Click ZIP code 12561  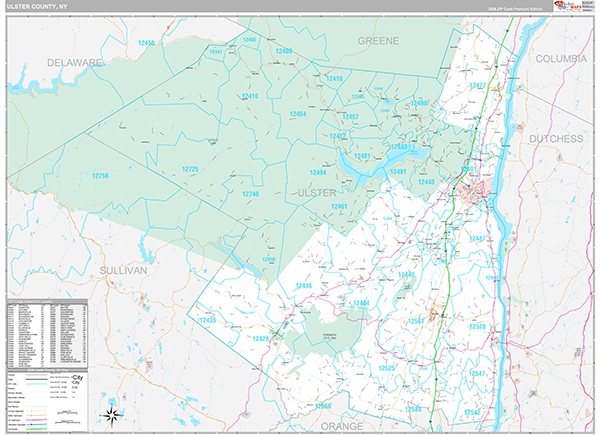(x=416, y=321)
